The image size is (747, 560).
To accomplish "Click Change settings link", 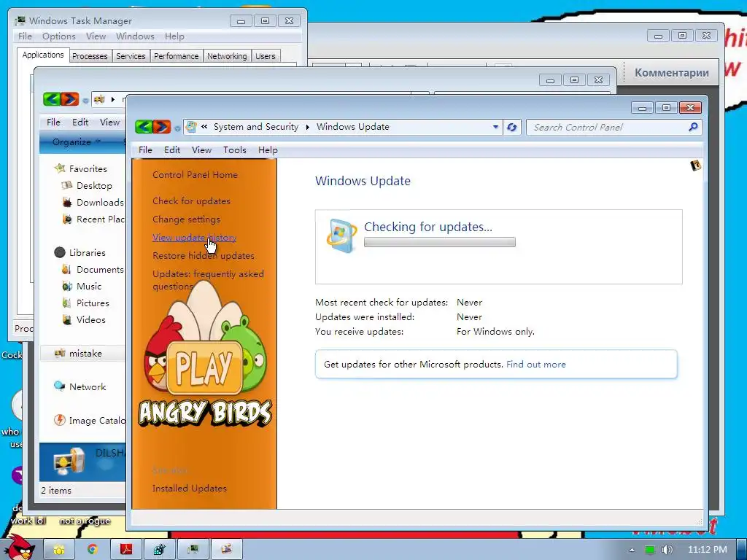I will 186,219.
